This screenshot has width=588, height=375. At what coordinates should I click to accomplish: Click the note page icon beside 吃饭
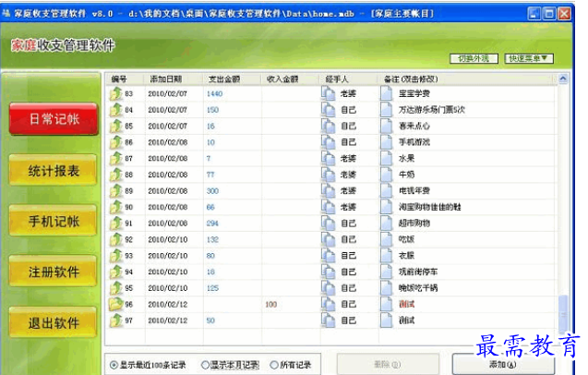click(x=386, y=239)
